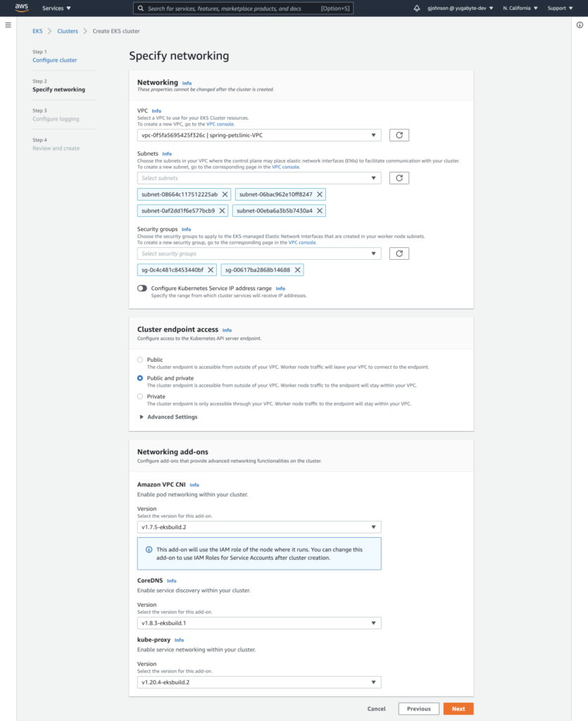Refresh the Security groups list
This screenshot has height=721, width=588.
[x=399, y=253]
